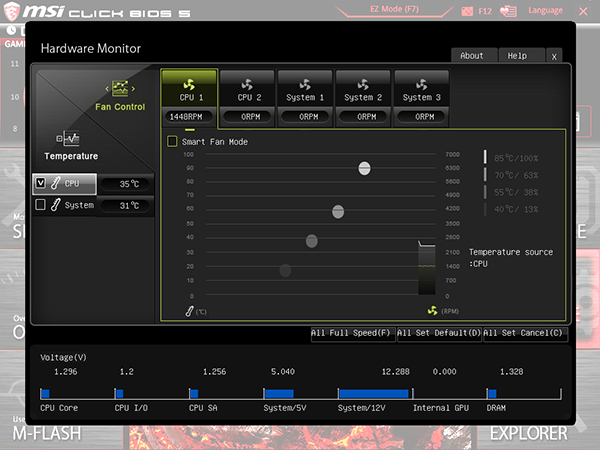Click the MSI dragon logo in BIOS header

point(11,11)
